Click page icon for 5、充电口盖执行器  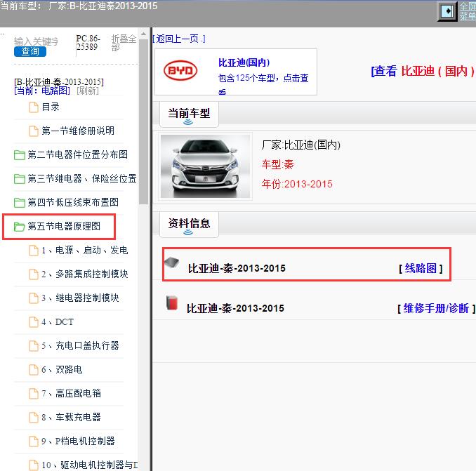point(34,345)
